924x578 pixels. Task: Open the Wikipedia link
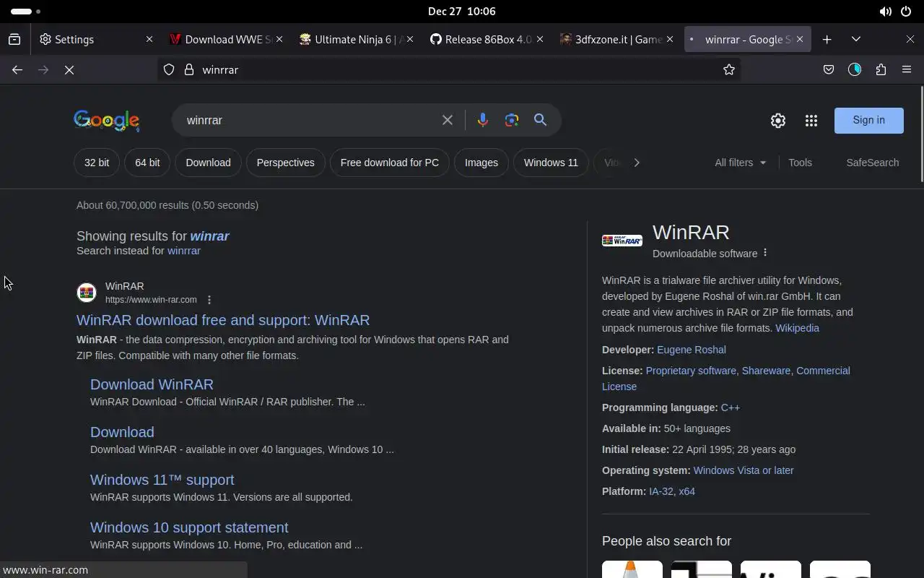click(797, 328)
